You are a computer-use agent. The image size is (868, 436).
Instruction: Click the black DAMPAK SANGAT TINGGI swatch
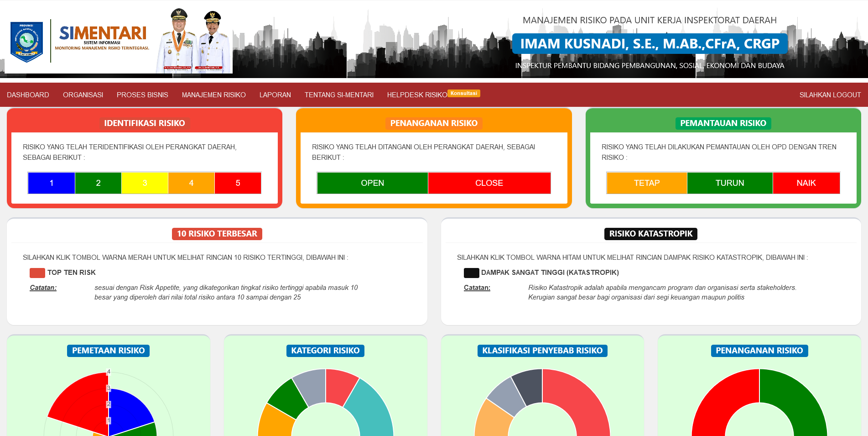(471, 273)
